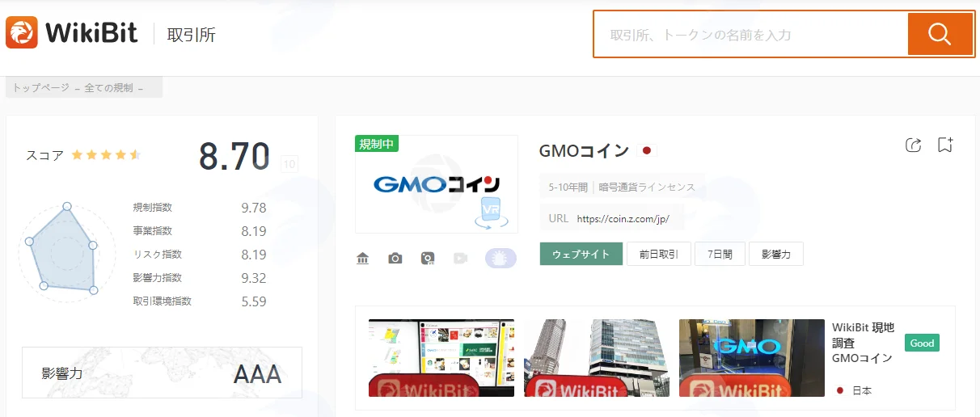Open the VR camera survey icon
Image resolution: width=980 pixels, height=417 pixels.
click(428, 258)
